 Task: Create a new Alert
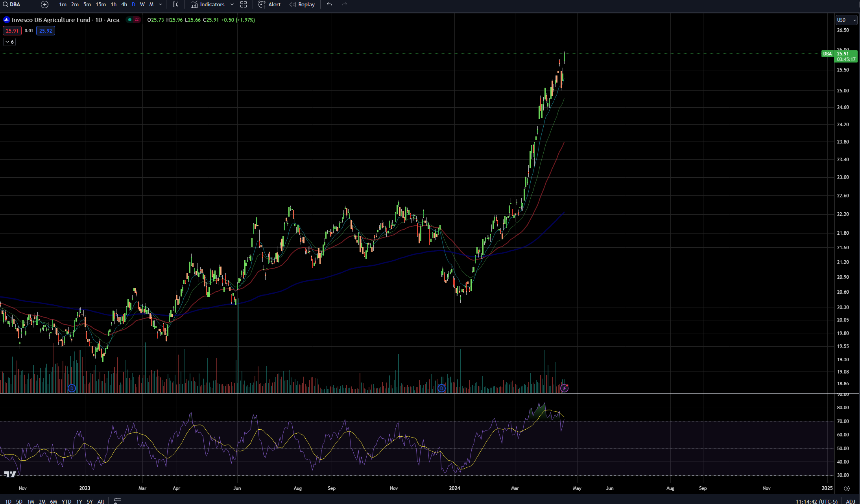coord(269,4)
